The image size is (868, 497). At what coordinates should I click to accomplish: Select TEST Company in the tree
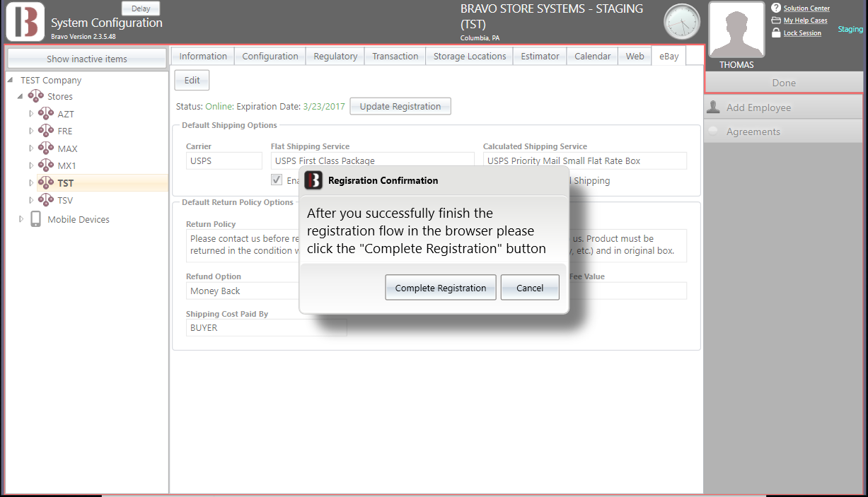tap(51, 80)
